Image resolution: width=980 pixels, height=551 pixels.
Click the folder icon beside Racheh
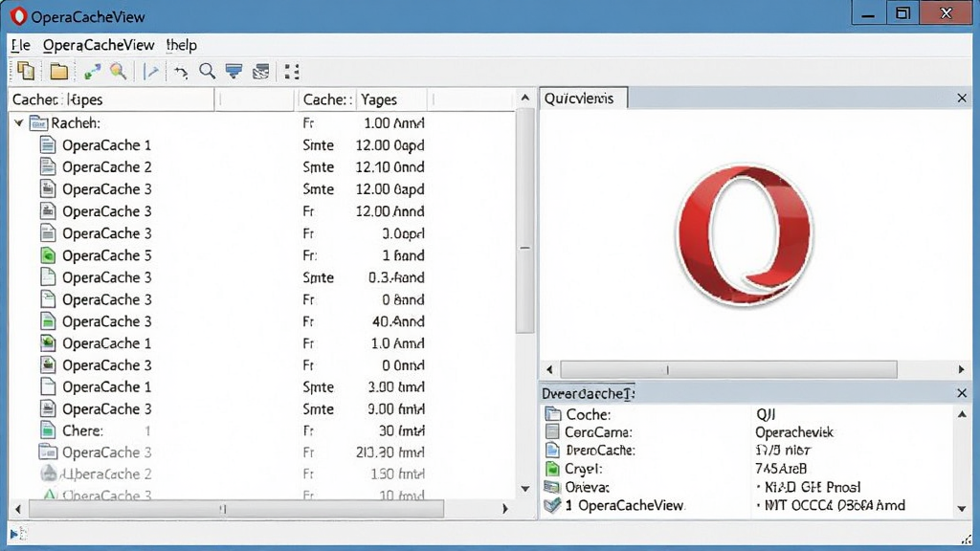(x=38, y=123)
